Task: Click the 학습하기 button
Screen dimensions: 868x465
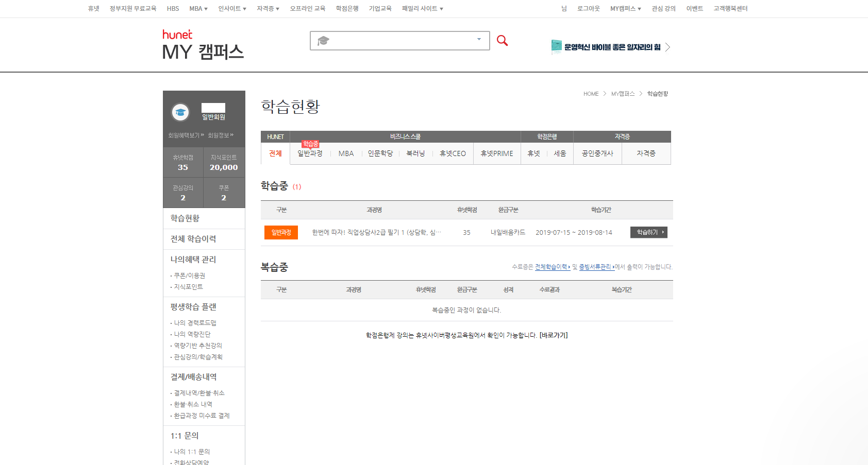Action: pyautogui.click(x=649, y=232)
